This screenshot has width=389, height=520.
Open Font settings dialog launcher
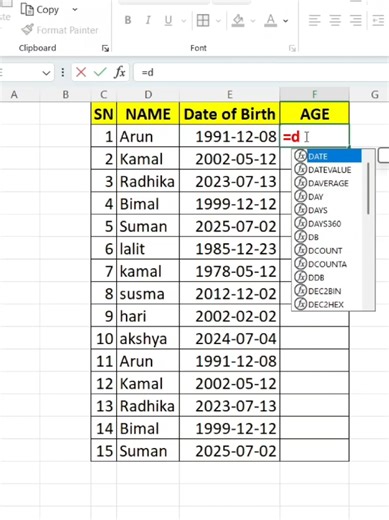coord(292,49)
